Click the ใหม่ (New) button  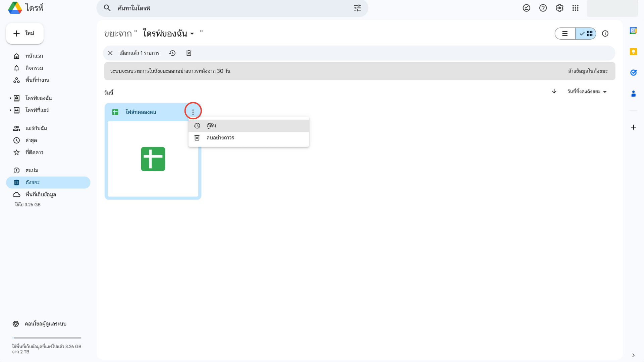[x=25, y=34]
